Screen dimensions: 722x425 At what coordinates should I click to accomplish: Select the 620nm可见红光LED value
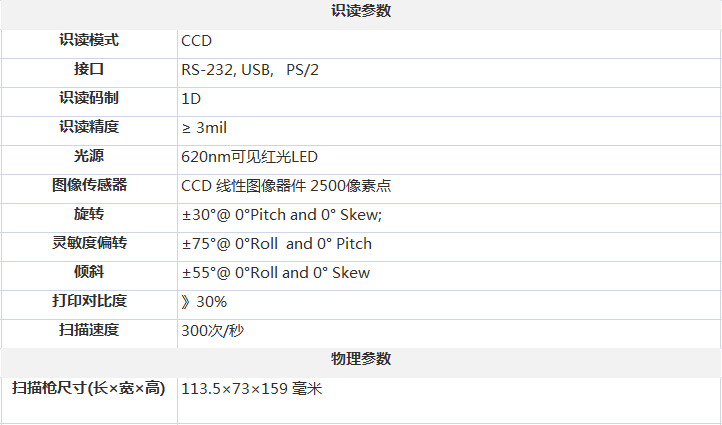249,157
